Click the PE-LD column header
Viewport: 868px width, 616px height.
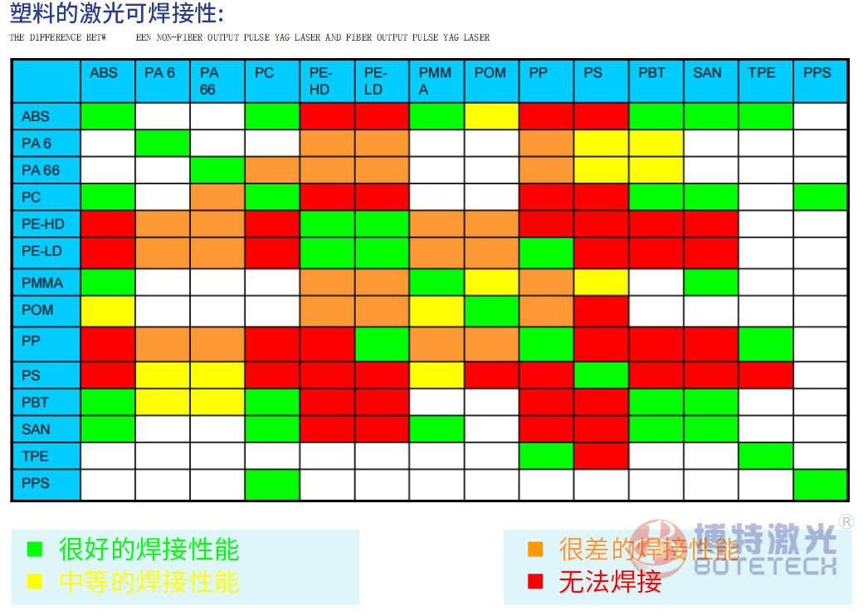click(x=382, y=81)
